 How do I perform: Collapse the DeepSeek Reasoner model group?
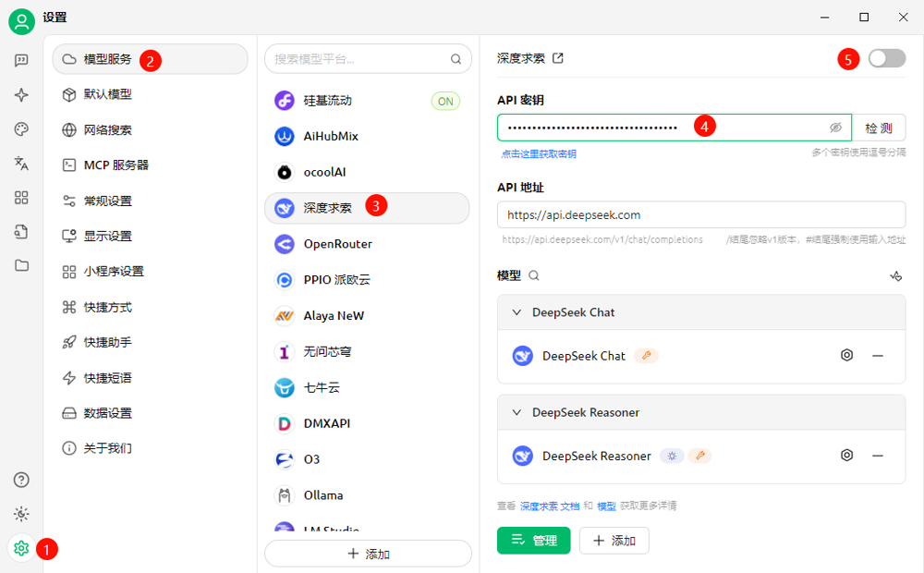(517, 412)
